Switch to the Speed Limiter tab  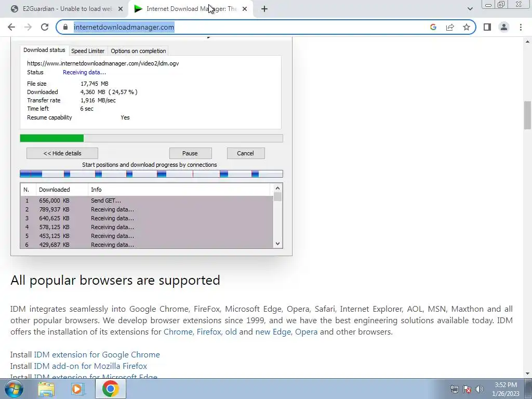tap(88, 51)
